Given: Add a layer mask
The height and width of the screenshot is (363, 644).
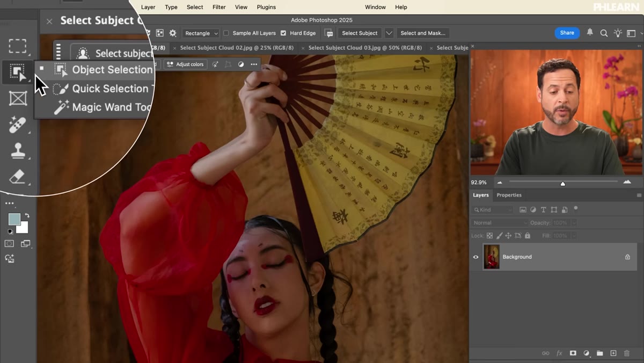Looking at the screenshot, I should [x=573, y=353].
